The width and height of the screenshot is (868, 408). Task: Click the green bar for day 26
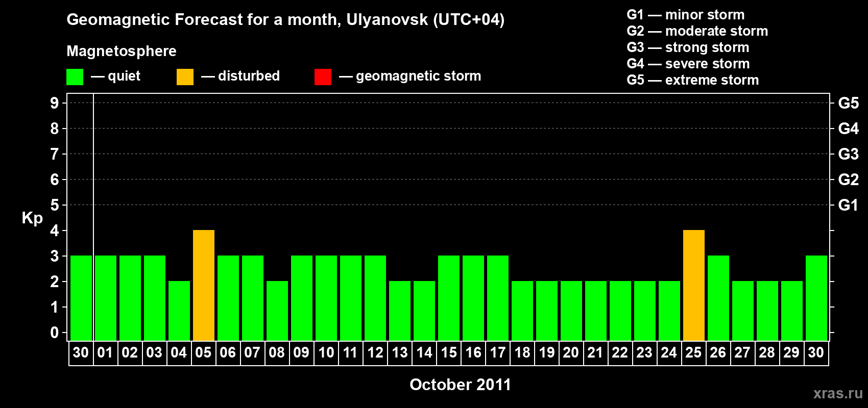coord(718,298)
